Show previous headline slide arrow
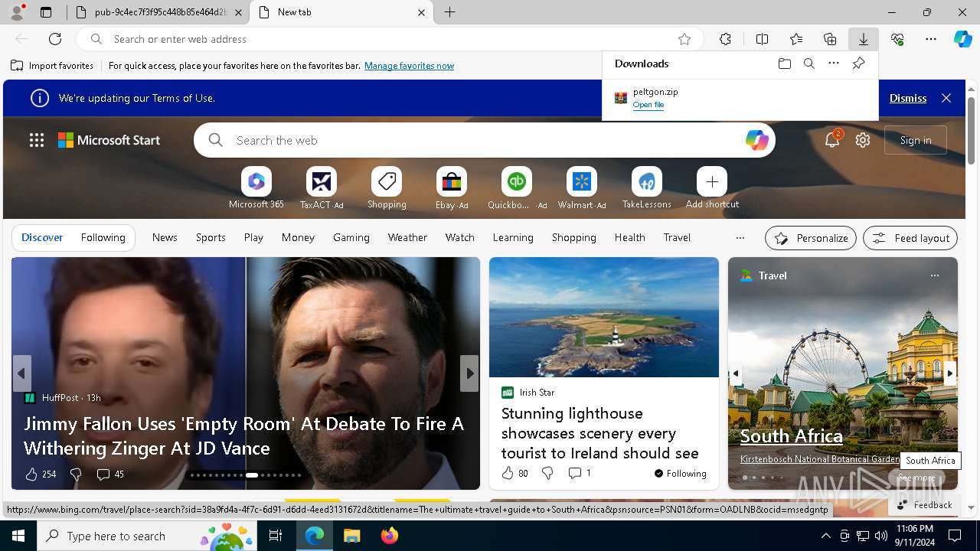This screenshot has width=980, height=551. click(21, 373)
